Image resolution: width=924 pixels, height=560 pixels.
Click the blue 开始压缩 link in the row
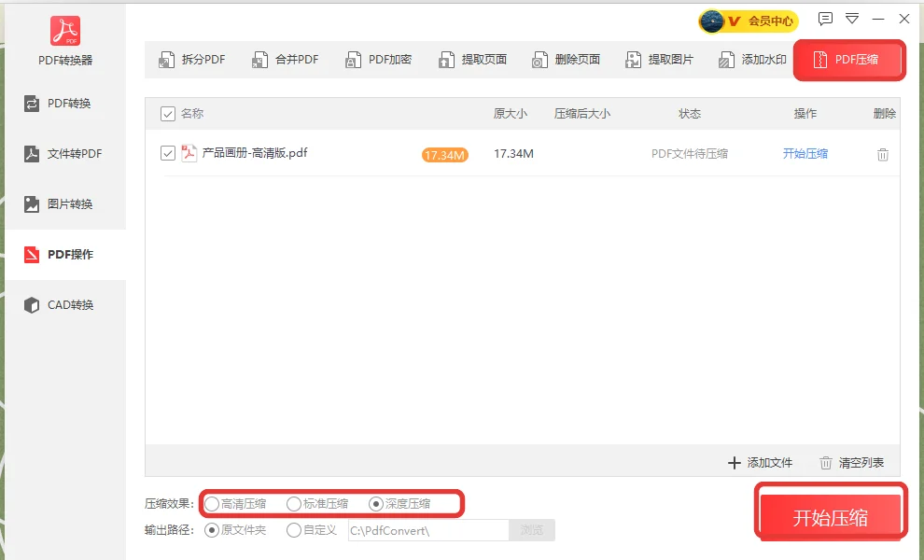[805, 154]
